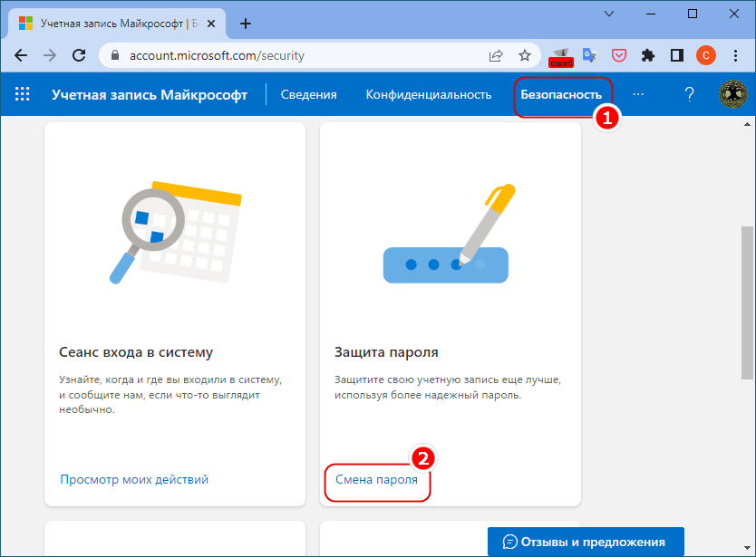Image resolution: width=756 pixels, height=557 pixels.
Task: Toggle the browser side panel
Action: pyautogui.click(x=677, y=55)
